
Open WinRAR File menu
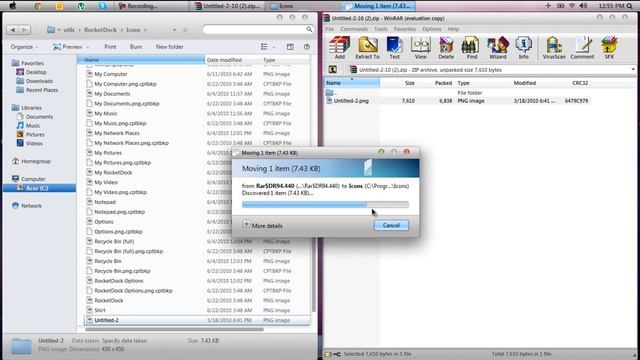click(x=330, y=29)
